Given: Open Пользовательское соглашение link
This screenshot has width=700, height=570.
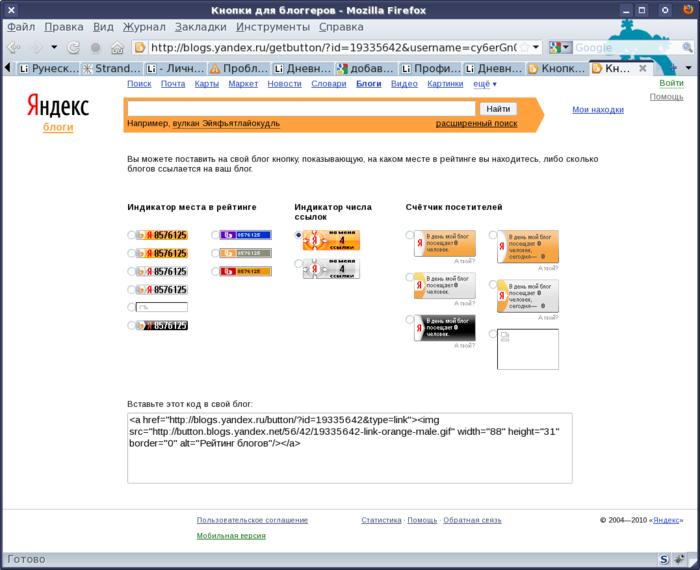Looking at the screenshot, I should pos(252,520).
